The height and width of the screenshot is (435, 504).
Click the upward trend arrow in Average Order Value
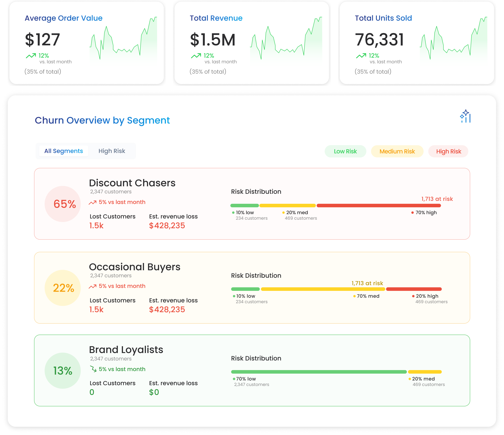[x=31, y=56]
